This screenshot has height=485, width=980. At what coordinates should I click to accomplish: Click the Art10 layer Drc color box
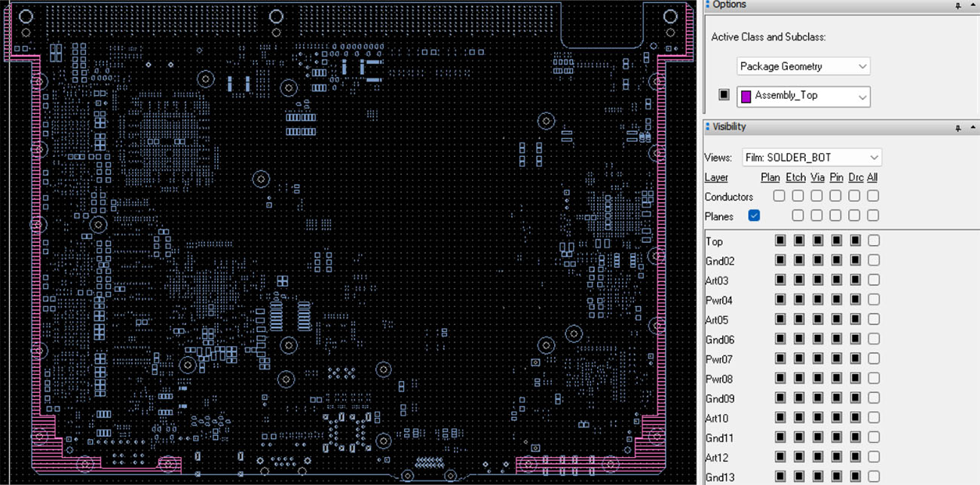855,417
